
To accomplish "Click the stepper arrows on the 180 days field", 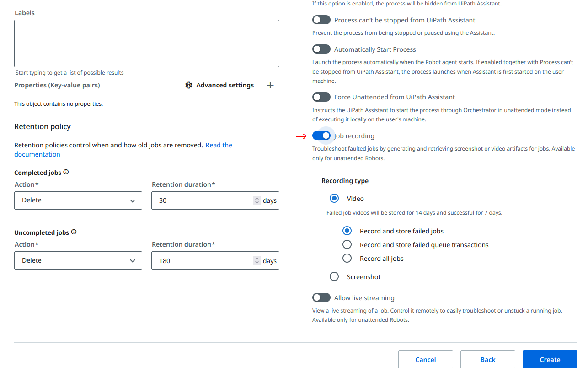I will (x=257, y=260).
